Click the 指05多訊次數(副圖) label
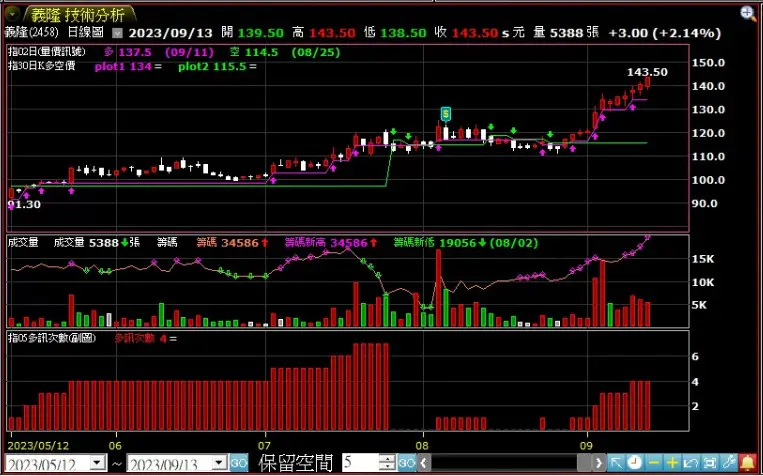Viewport: 763px width, 476px height. click(x=52, y=338)
